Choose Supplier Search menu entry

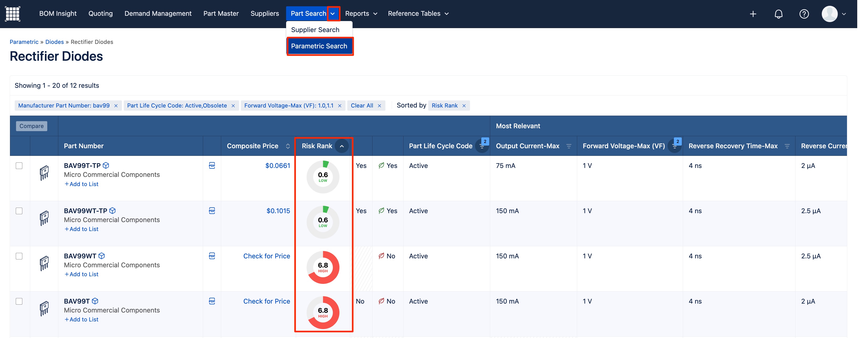315,30
